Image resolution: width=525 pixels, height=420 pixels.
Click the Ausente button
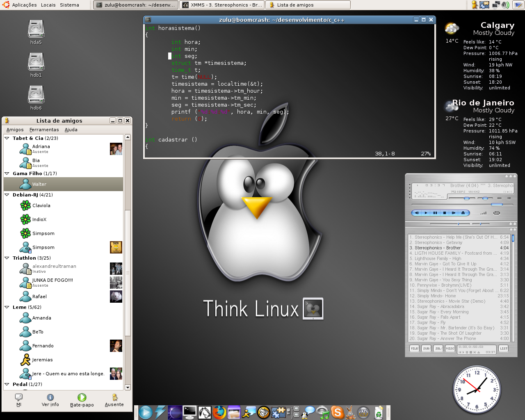(114, 400)
